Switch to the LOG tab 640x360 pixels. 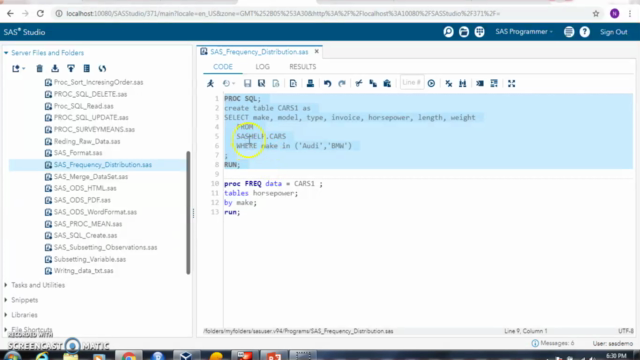[x=262, y=67]
